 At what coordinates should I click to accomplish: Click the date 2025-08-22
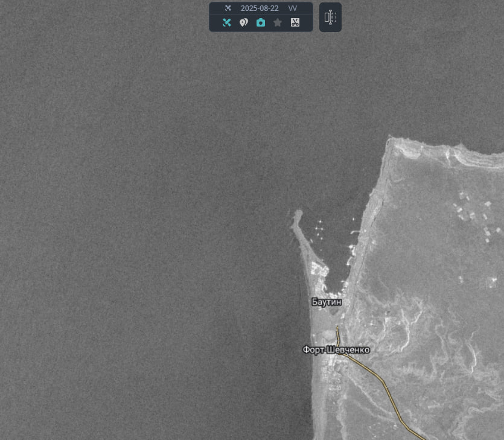coord(260,8)
